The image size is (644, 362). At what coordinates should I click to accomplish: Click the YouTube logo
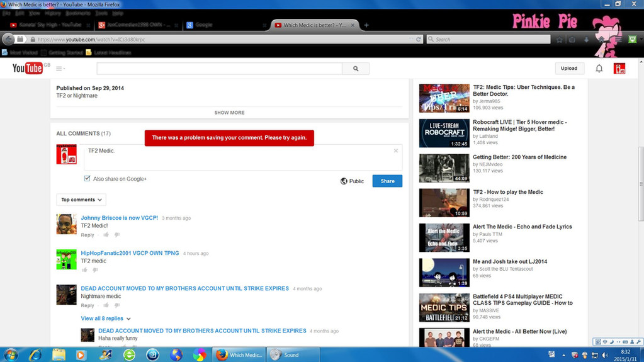[28, 68]
